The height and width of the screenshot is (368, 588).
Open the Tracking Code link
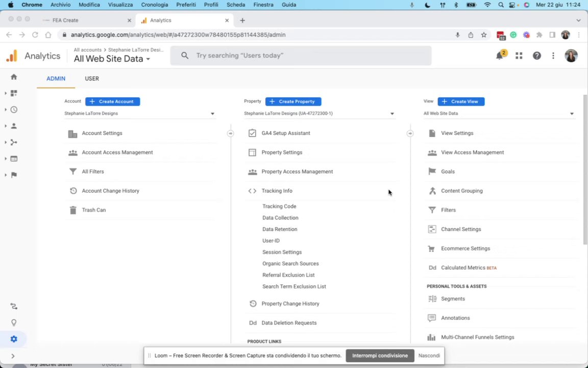279,206
